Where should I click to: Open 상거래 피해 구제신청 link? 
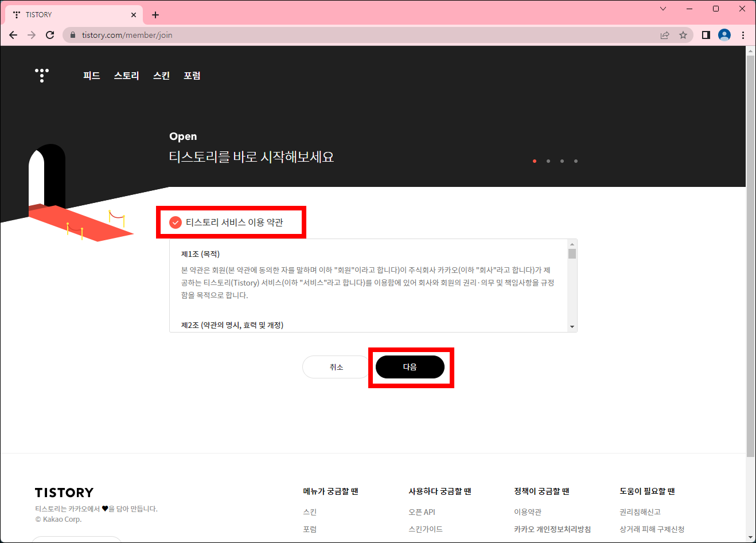(652, 529)
